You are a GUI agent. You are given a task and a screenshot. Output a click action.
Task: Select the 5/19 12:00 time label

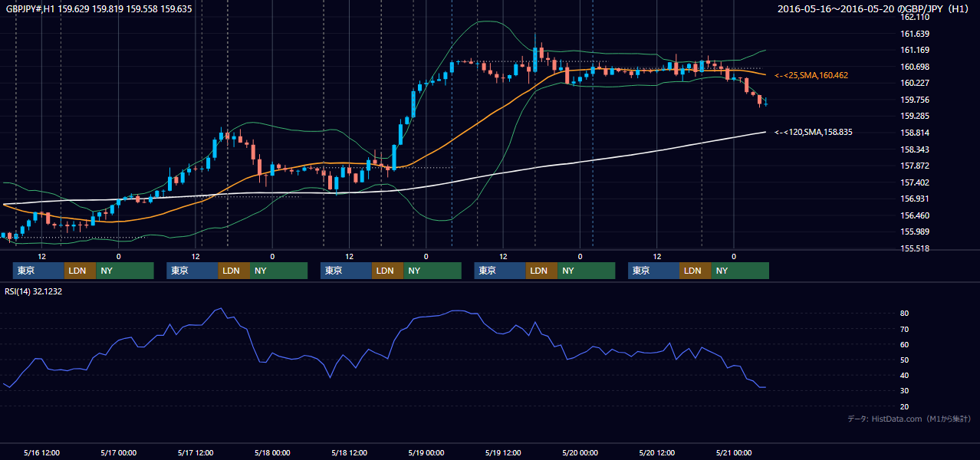(x=503, y=452)
